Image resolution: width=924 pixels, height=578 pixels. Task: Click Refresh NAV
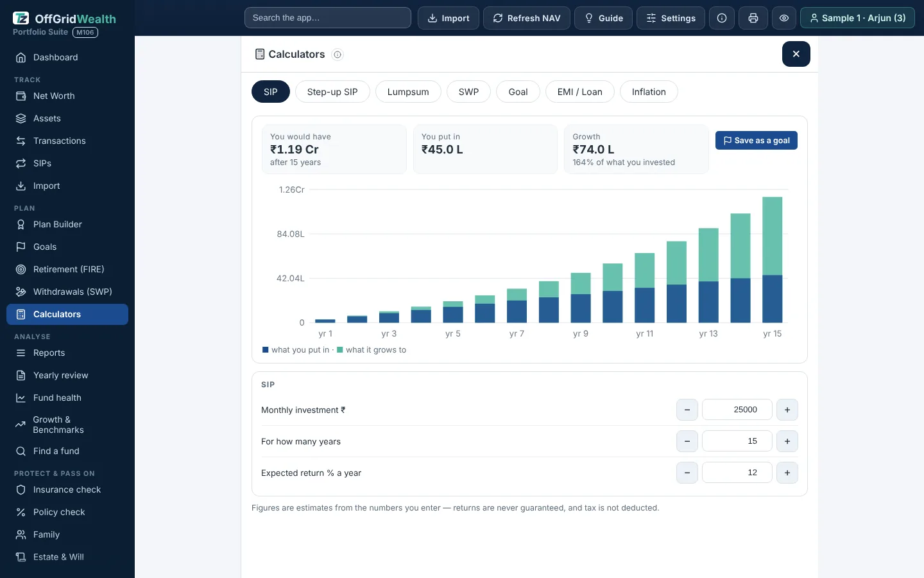point(527,18)
